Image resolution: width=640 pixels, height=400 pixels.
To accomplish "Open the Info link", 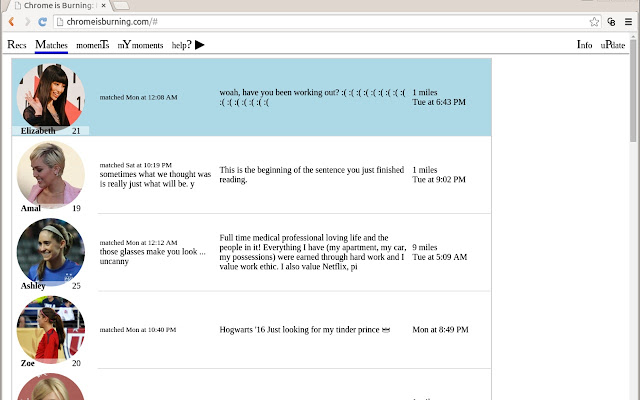I will click(x=584, y=45).
